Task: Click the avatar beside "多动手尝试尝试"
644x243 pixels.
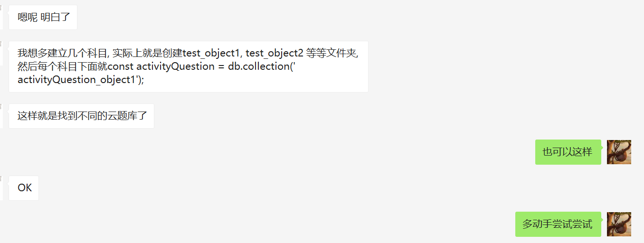Action: 619,224
